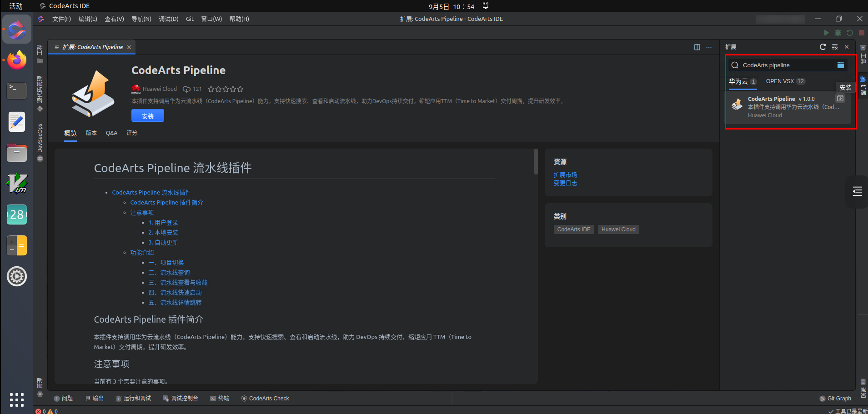Open the 评分 ratings tab

(x=132, y=133)
